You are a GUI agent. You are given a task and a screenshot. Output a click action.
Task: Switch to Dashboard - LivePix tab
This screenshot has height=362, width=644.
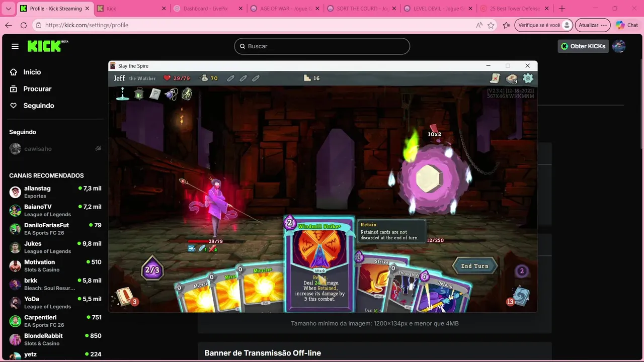point(207,9)
